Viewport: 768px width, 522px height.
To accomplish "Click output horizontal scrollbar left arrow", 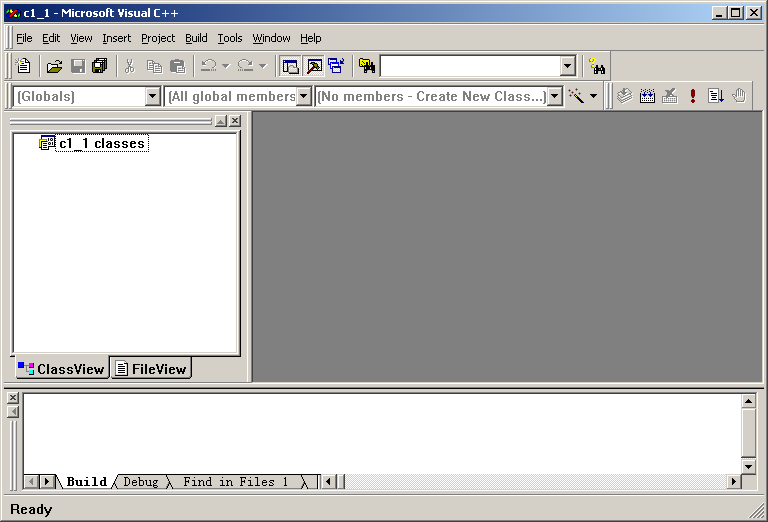I will click(328, 482).
